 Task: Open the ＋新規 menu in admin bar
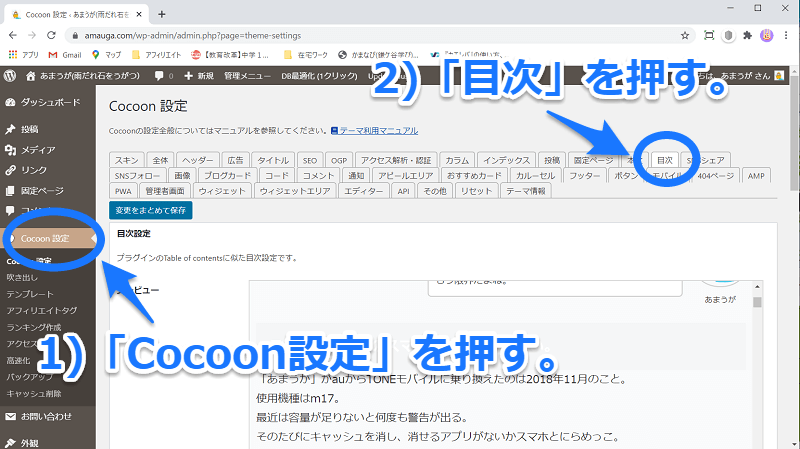click(198, 76)
